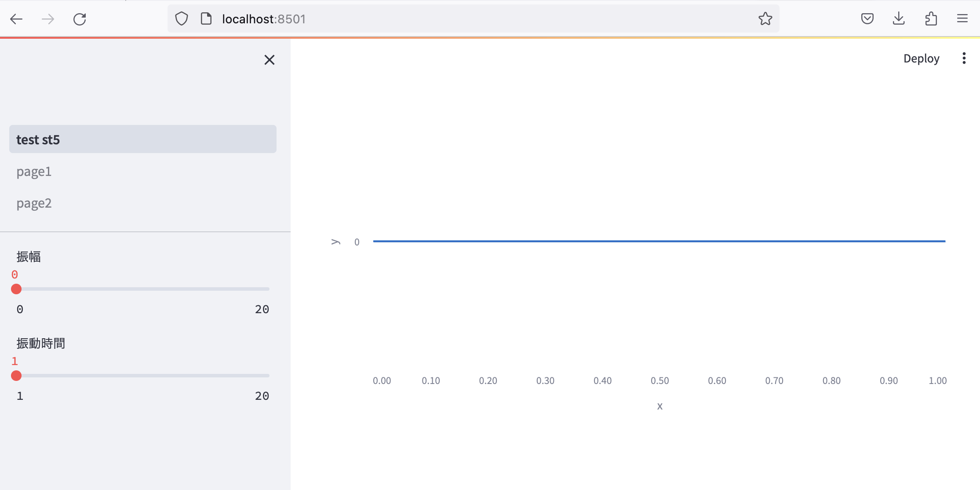Navigate to page1 in sidebar
Image resolution: width=980 pixels, height=490 pixels.
pos(34,172)
